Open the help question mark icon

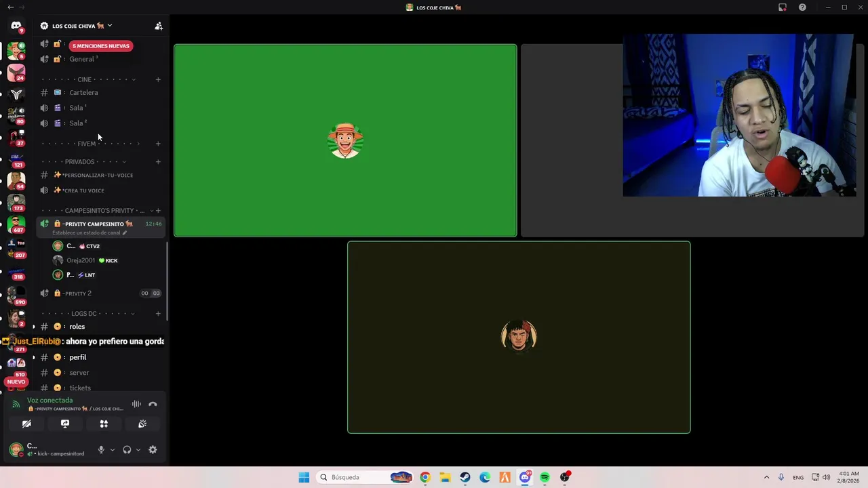[x=802, y=7]
